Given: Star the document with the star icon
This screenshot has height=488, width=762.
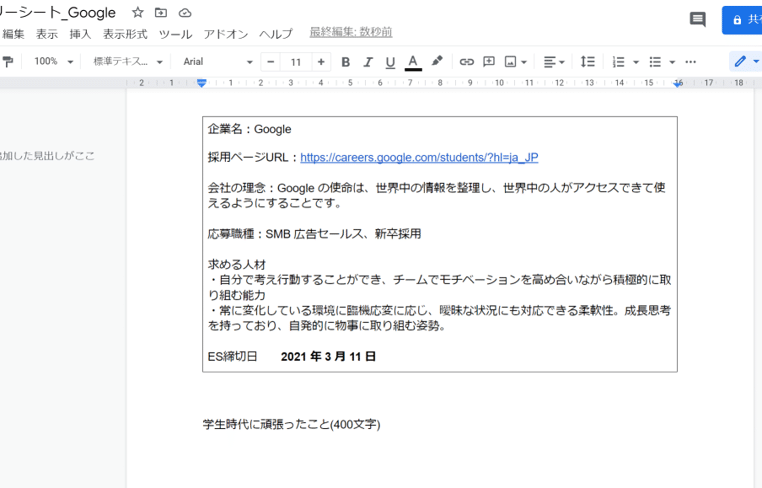Looking at the screenshot, I should [x=138, y=13].
